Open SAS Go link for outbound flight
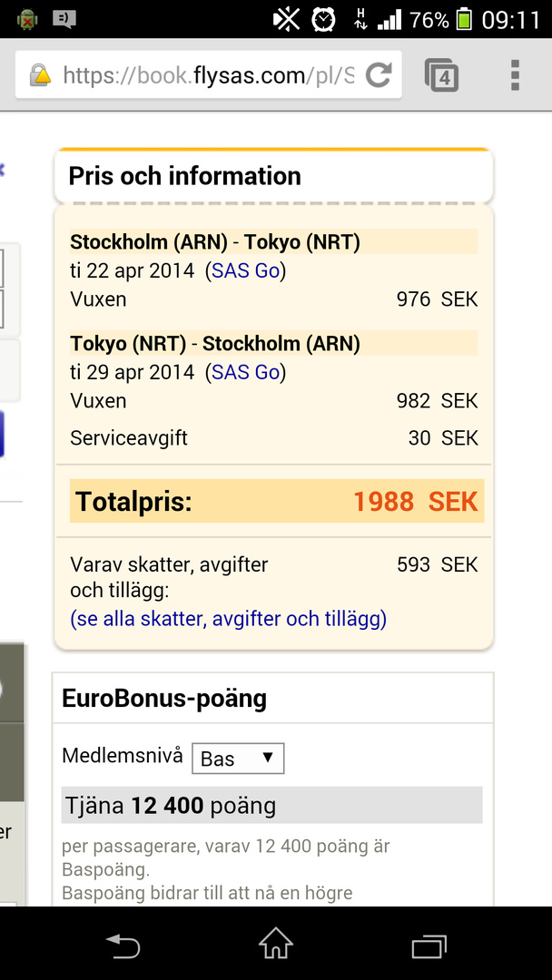The width and height of the screenshot is (552, 980). tap(245, 270)
